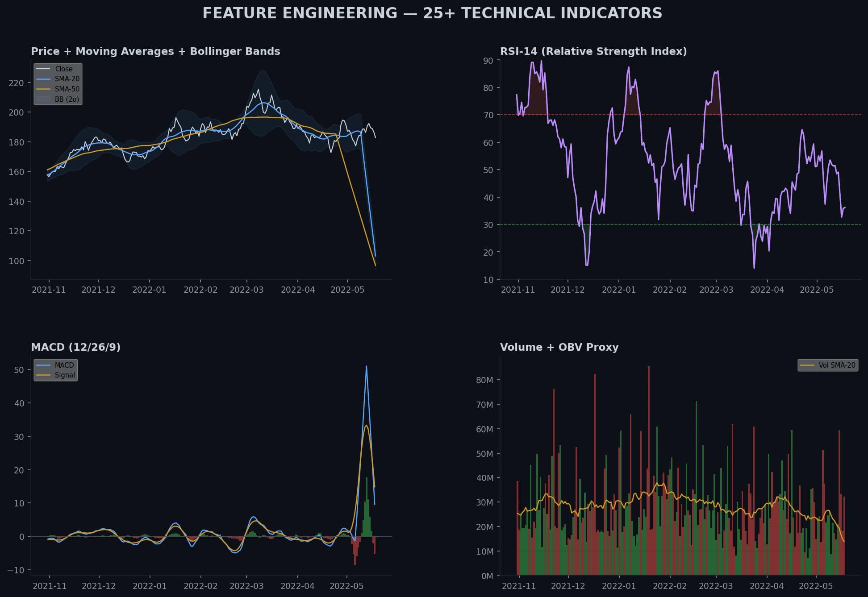868x597 pixels.
Task: Toggle the volume SMA-20 overlay line
Action: point(837,365)
